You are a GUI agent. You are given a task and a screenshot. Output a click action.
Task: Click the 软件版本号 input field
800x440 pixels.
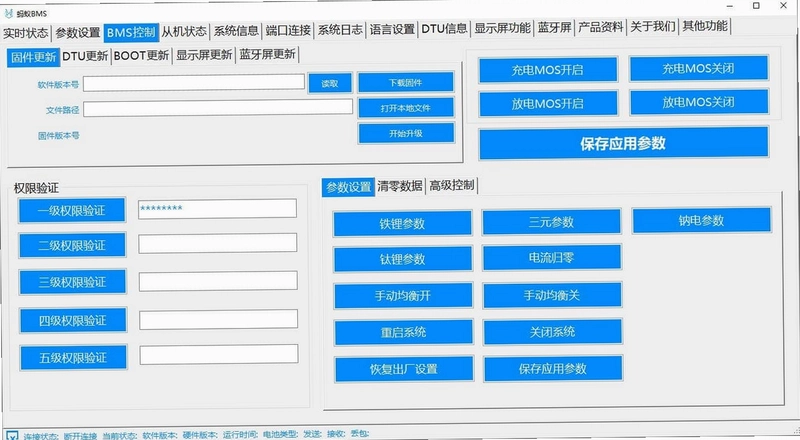click(194, 83)
